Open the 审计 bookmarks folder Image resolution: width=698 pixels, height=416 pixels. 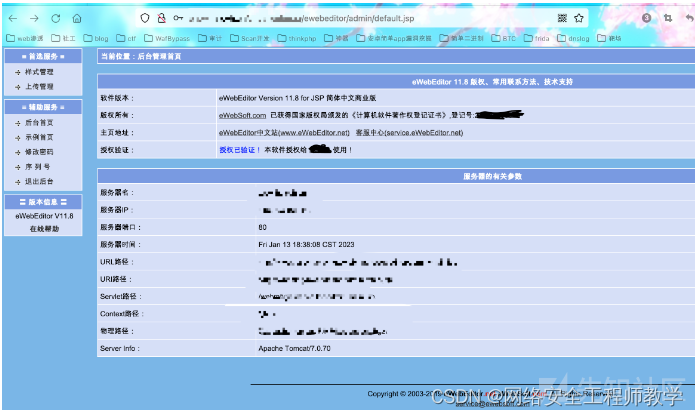tap(210, 38)
